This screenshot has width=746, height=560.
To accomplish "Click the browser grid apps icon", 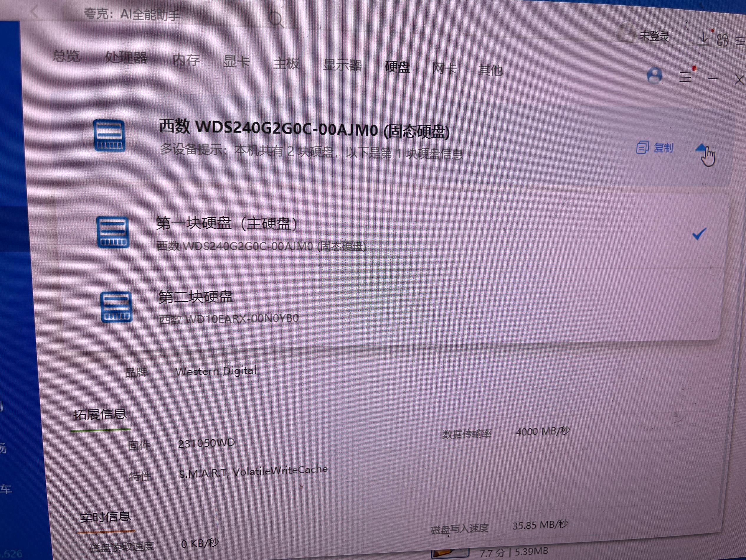I will [722, 40].
